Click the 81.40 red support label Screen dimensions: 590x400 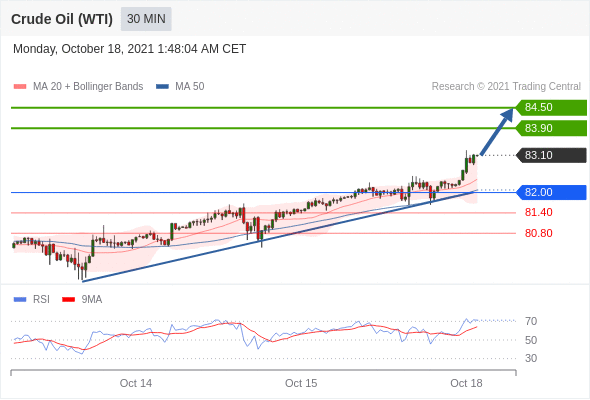coord(538,213)
